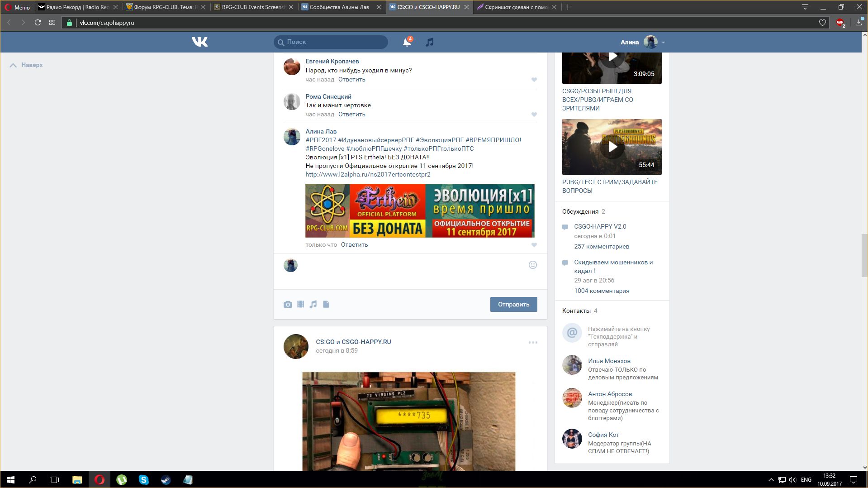Reply to Рома Синецкий's comment
Image resolution: width=868 pixels, height=488 pixels.
(x=351, y=115)
